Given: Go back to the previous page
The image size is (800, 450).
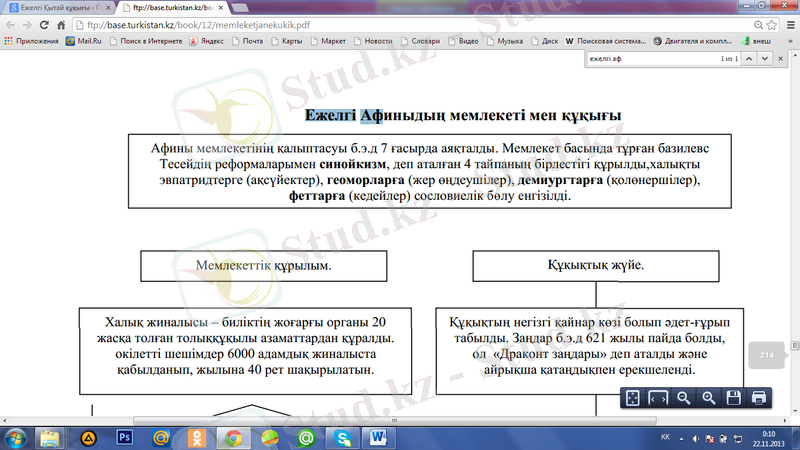Looking at the screenshot, I should coord(10,24).
